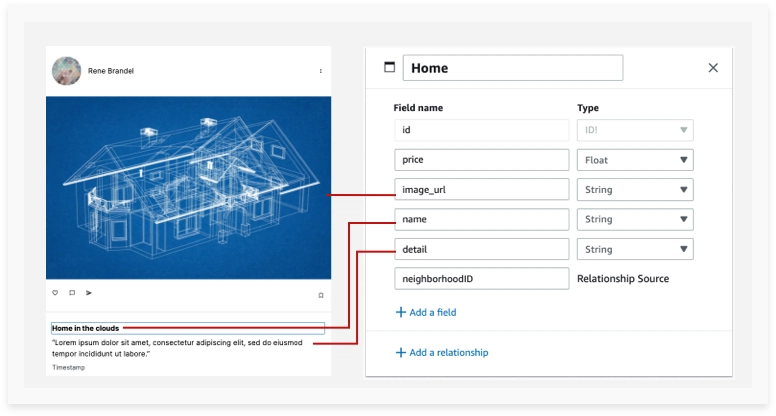Viewport: 776px width, 416px height.
Task: Click the price field name input
Action: click(x=482, y=160)
